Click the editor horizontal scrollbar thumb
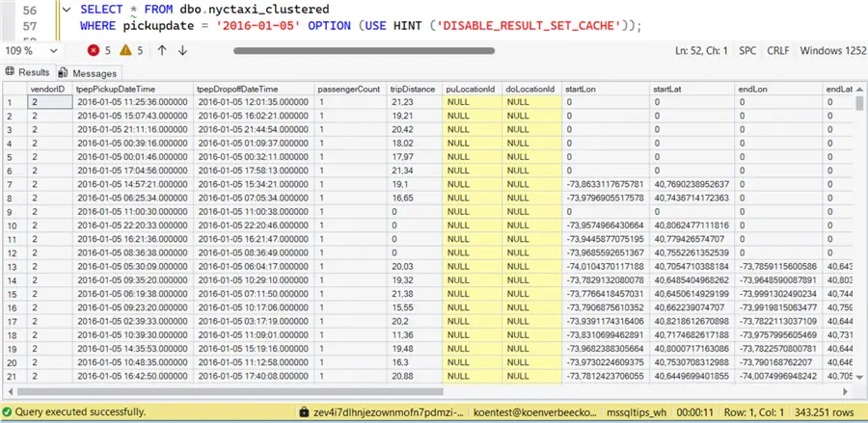Viewport: 868px width, 423px height. (x=364, y=51)
